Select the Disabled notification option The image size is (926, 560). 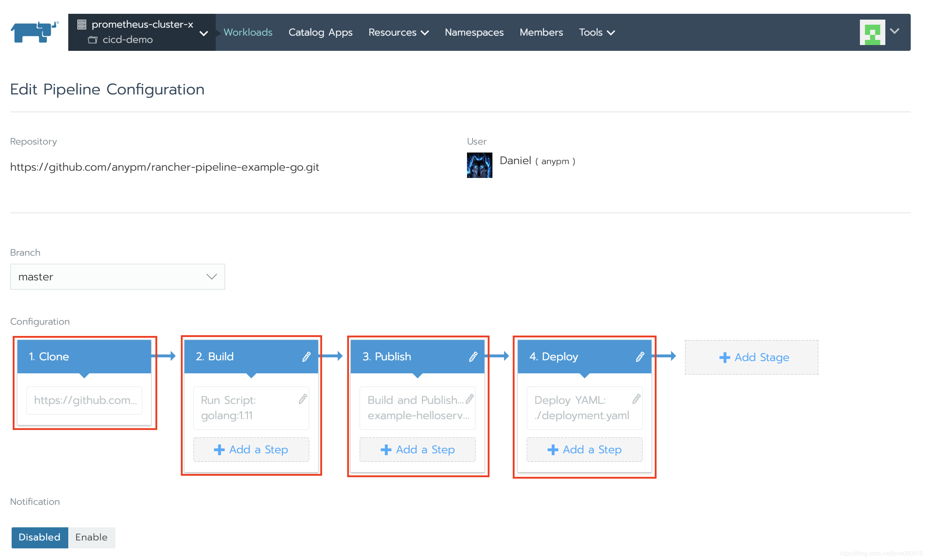tap(40, 537)
